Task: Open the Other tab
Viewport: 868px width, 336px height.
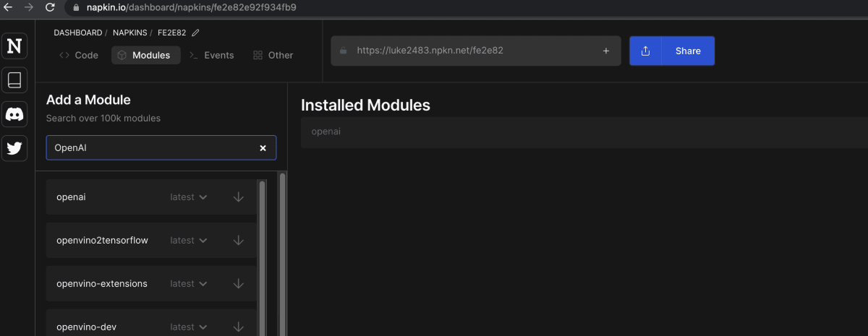Action: 273,55
